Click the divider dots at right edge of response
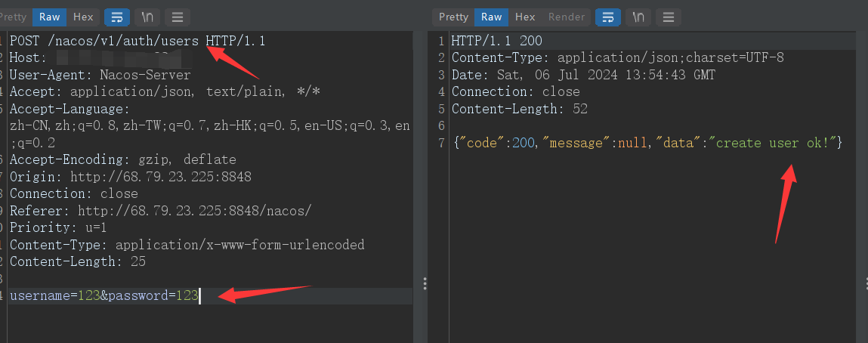This screenshot has width=868, height=343. [x=866, y=283]
